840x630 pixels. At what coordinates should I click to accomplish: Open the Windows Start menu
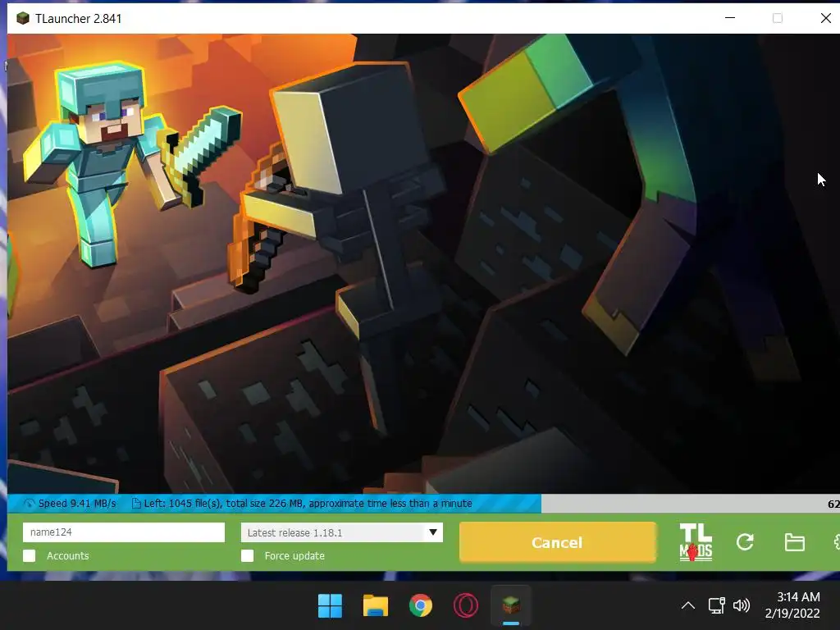pos(330,606)
